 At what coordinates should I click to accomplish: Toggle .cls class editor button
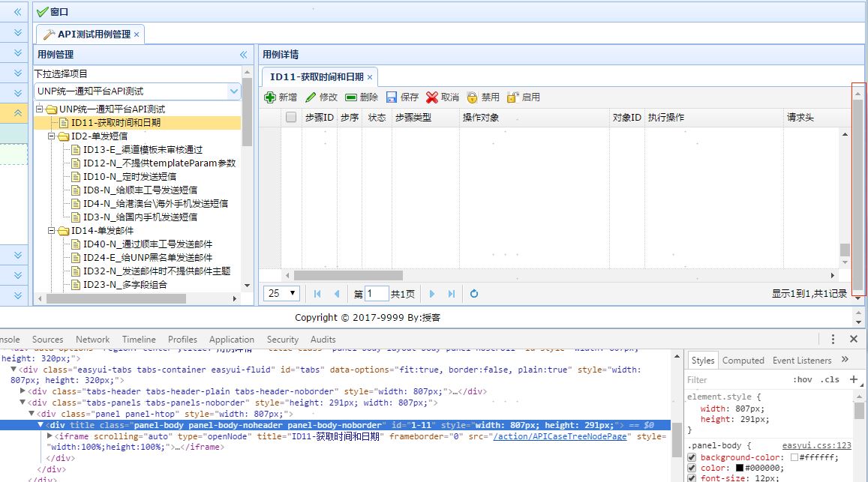pos(830,379)
